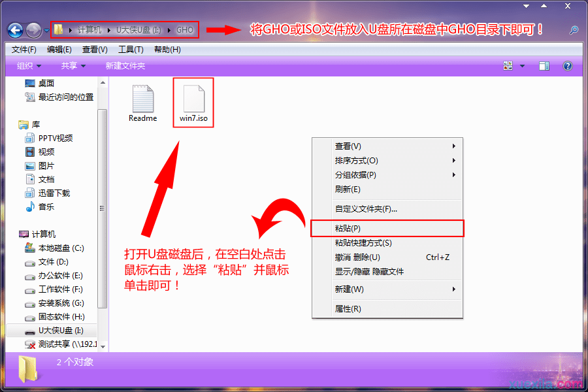The height and width of the screenshot is (392, 588).
Task: Open Help via the question mark icon
Action: (566, 65)
